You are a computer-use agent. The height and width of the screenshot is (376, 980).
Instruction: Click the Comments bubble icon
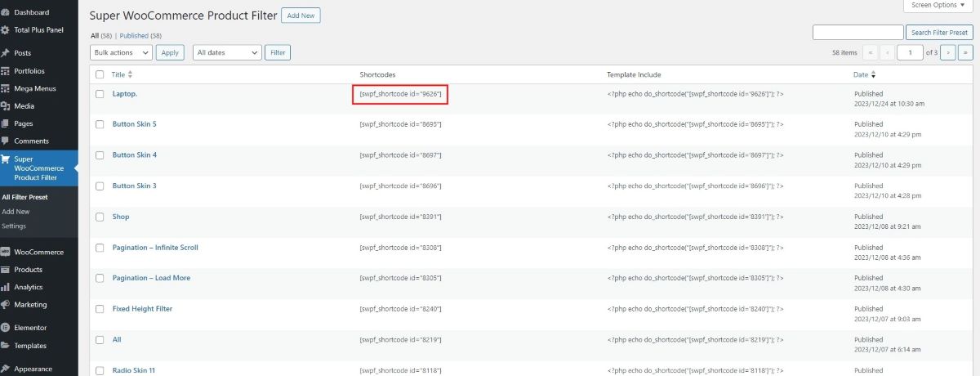click(x=6, y=141)
